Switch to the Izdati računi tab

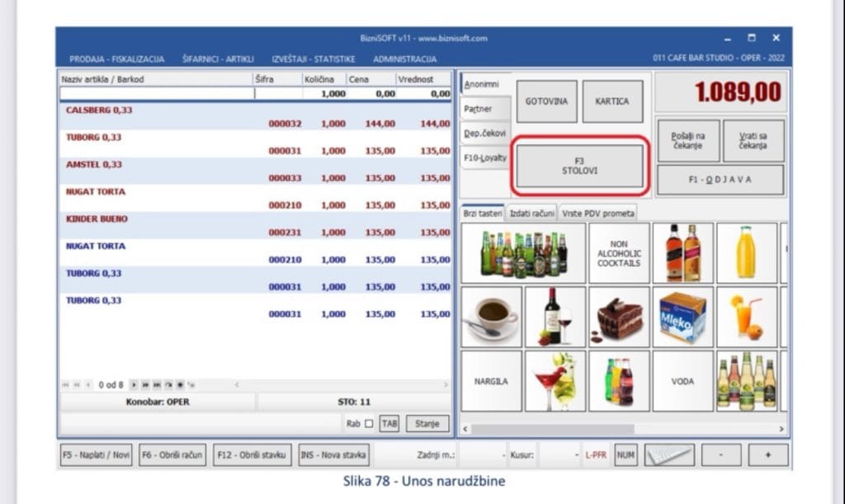click(x=531, y=213)
